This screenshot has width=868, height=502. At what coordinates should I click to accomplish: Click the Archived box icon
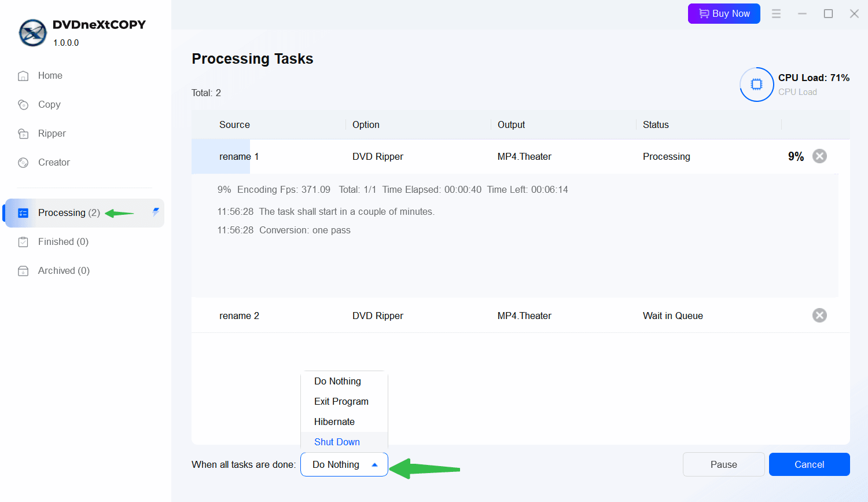click(x=23, y=271)
